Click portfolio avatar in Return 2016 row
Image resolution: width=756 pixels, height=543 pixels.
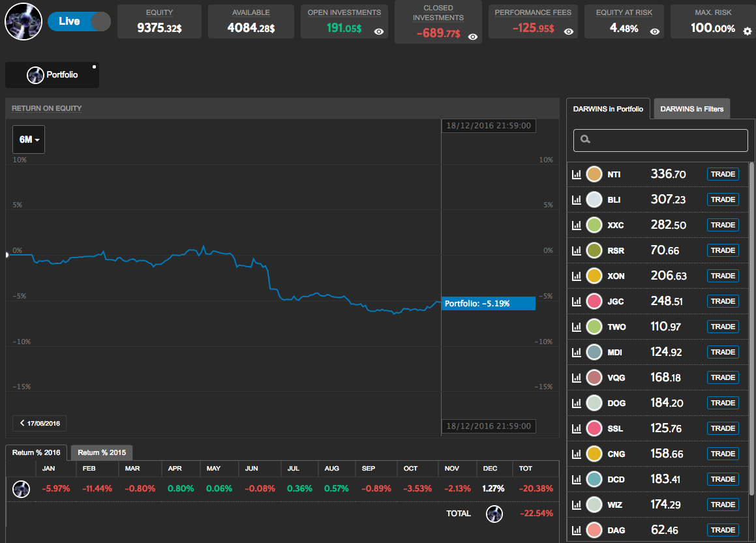click(22, 489)
